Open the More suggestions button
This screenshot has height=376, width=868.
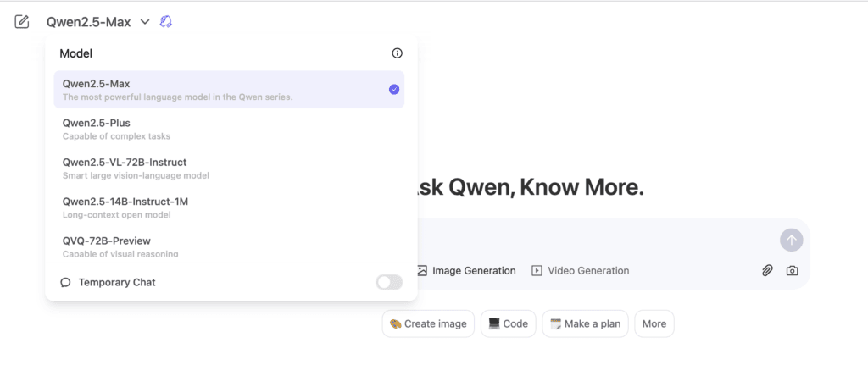[x=654, y=323]
